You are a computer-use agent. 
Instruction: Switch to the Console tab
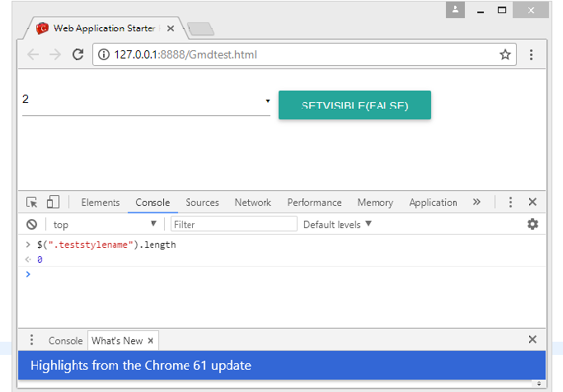pyautogui.click(x=152, y=203)
